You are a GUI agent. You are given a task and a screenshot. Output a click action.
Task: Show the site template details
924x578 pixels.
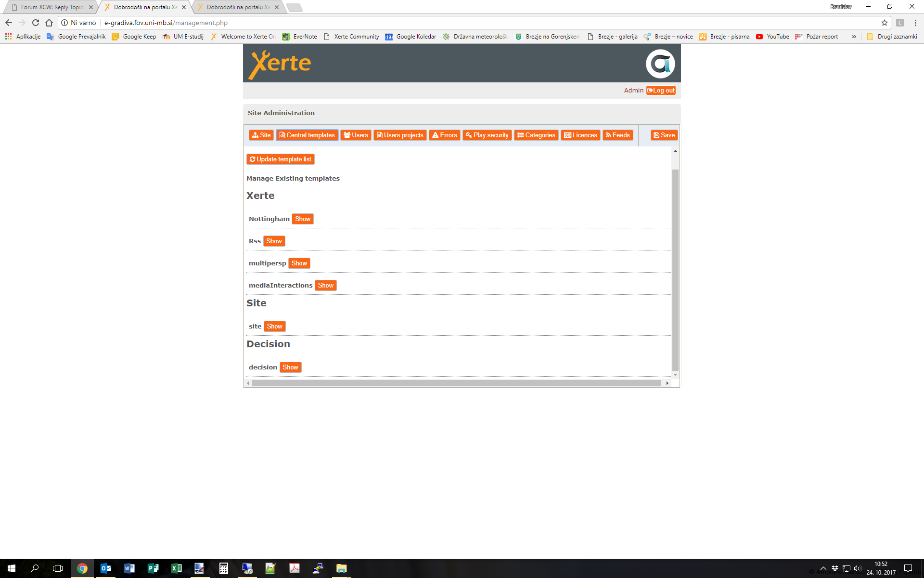click(275, 327)
